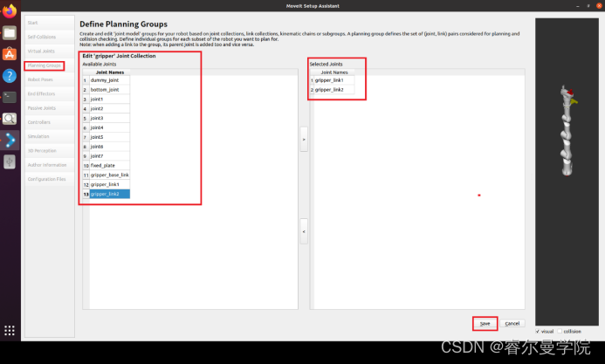
Task: Open the Virtual Joints step
Action: click(50, 52)
